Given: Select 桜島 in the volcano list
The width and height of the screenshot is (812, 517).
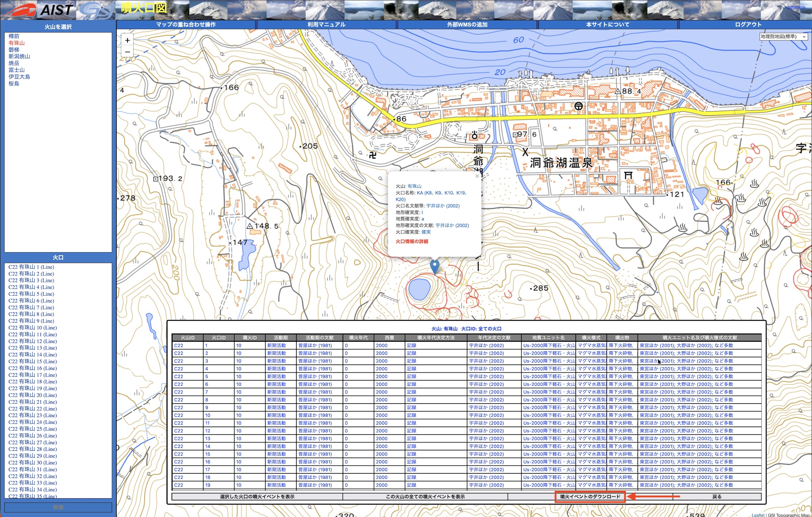Looking at the screenshot, I should [14, 83].
